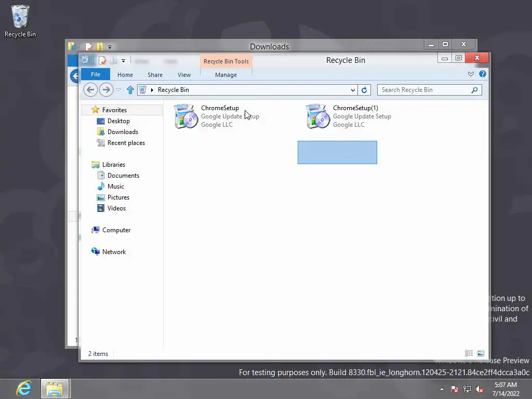Open Help with the question mark icon
This screenshot has height=399, width=532.
point(483,74)
